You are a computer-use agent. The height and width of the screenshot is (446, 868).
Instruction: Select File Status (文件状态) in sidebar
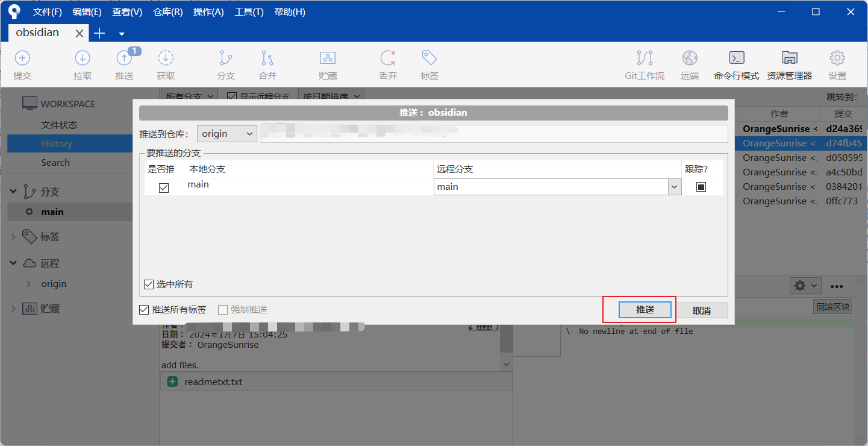coord(59,125)
